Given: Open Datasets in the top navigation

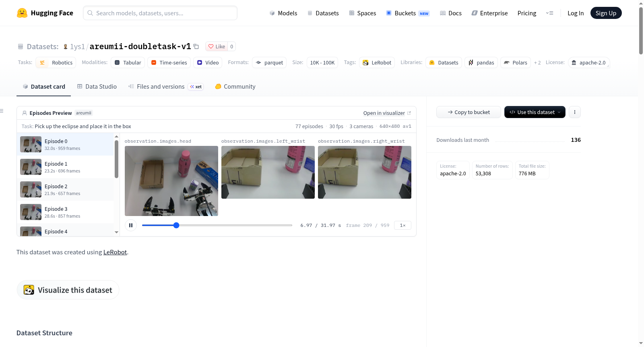Looking at the screenshot, I should point(323,13).
